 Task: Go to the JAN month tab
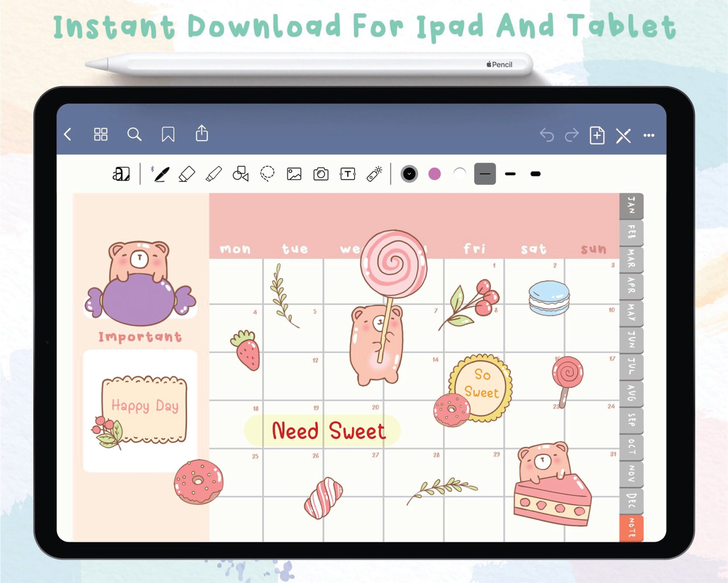point(631,206)
